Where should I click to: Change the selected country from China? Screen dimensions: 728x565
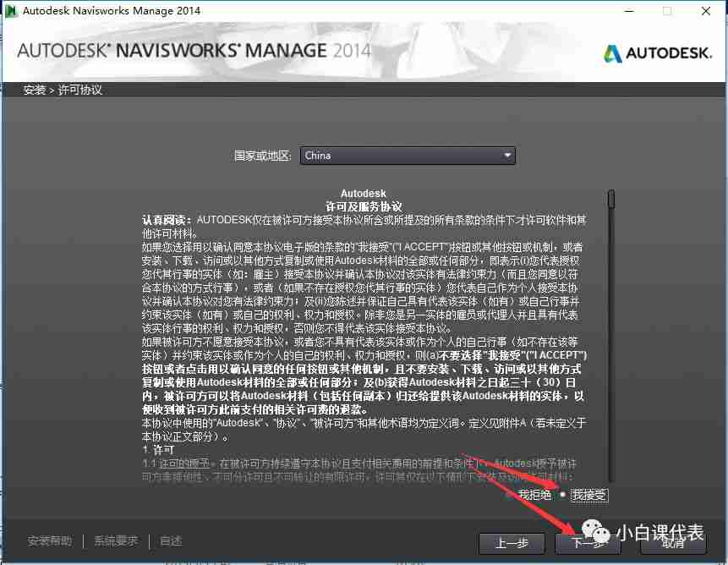pyautogui.click(x=406, y=156)
